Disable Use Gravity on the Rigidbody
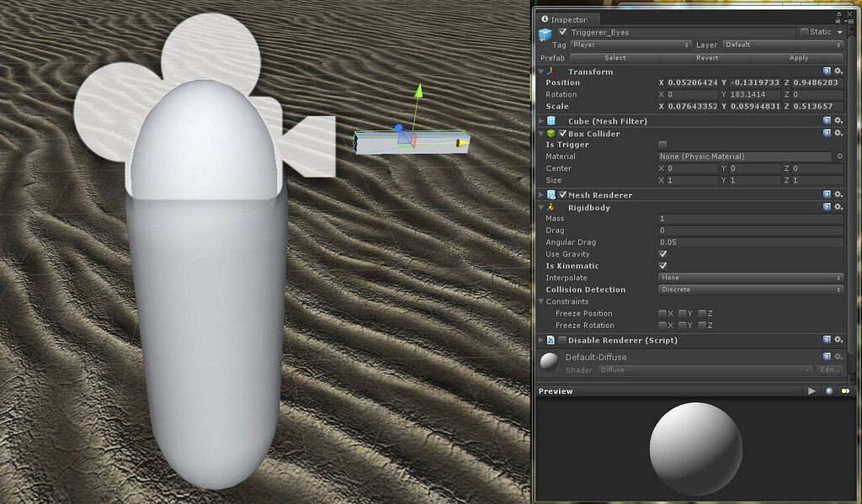This screenshot has width=862, height=504. click(664, 253)
